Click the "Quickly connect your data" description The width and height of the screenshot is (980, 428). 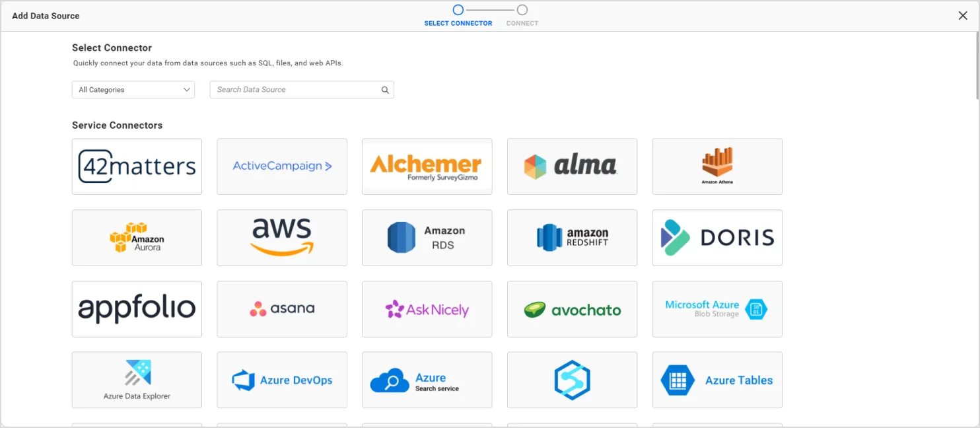208,63
